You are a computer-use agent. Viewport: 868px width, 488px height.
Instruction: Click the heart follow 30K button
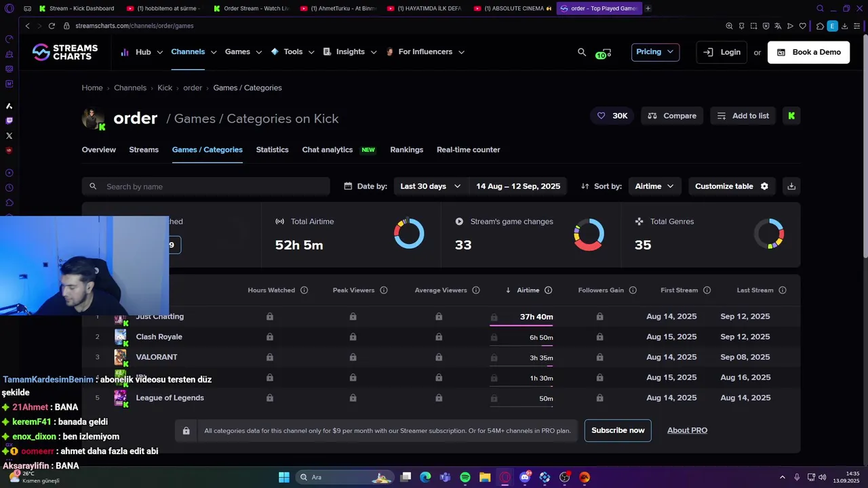coord(612,116)
